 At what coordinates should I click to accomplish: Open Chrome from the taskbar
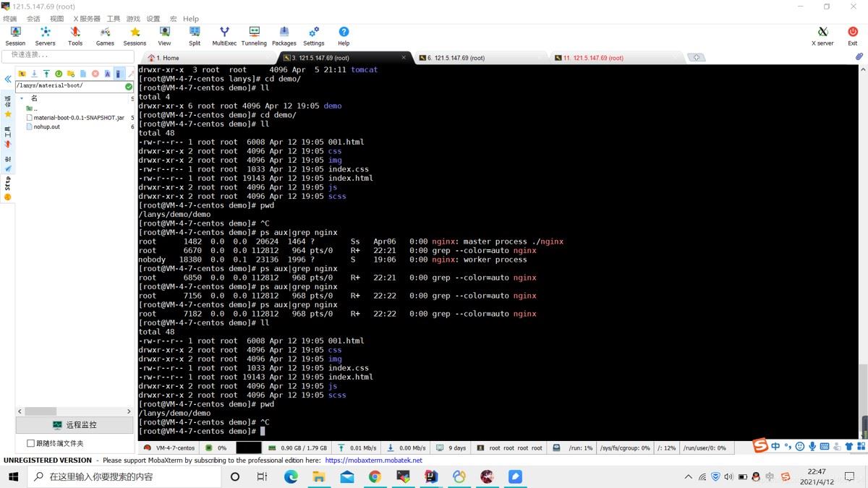tap(375, 476)
